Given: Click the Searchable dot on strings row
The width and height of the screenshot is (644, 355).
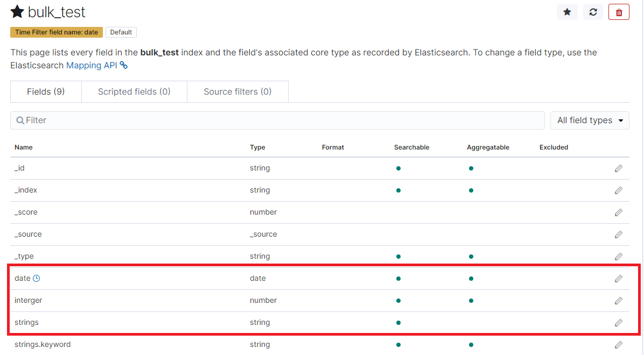Looking at the screenshot, I should (x=398, y=322).
